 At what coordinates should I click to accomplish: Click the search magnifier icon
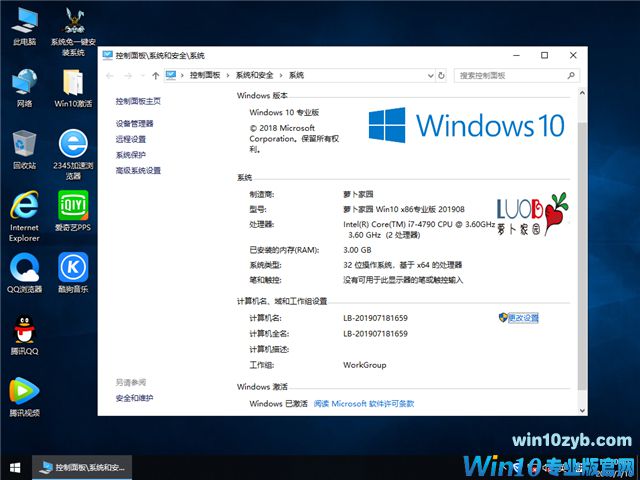coord(571,75)
